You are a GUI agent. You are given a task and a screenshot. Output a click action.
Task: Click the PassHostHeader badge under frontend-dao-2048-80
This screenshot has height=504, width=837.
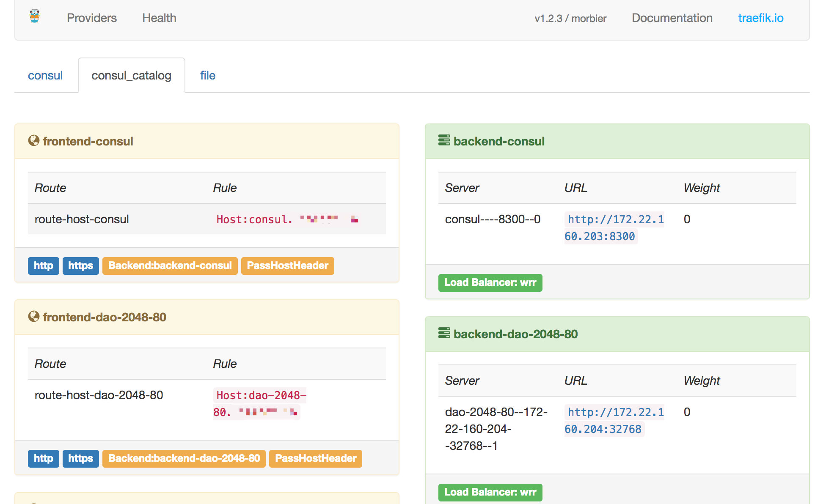316,459
